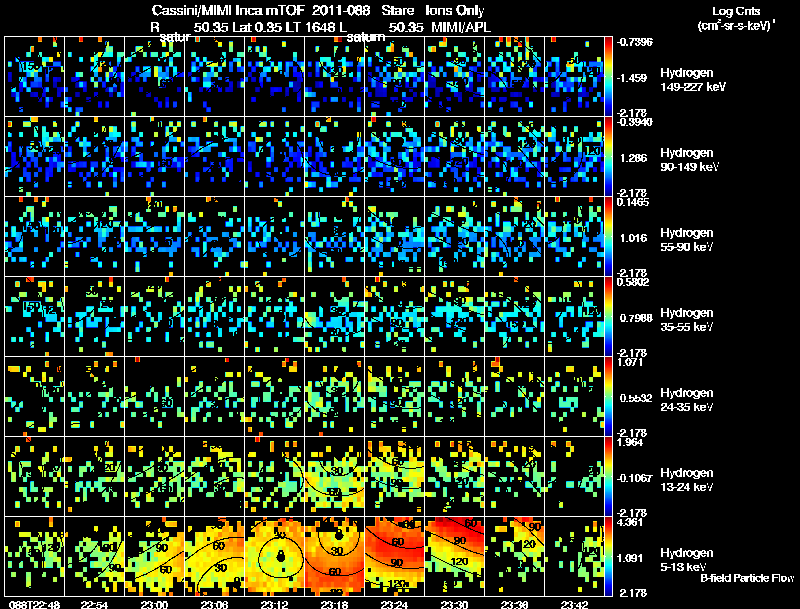Click the color bar of the 13-24 keV row

click(x=608, y=477)
